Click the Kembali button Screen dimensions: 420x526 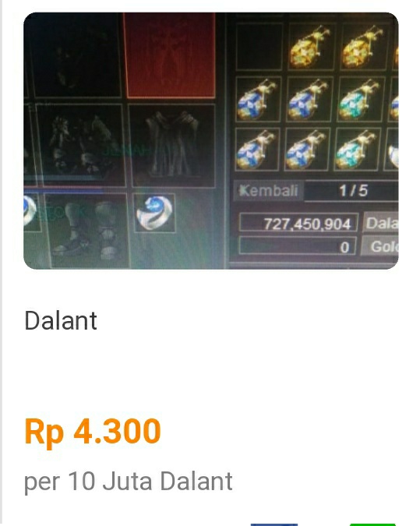[268, 191]
